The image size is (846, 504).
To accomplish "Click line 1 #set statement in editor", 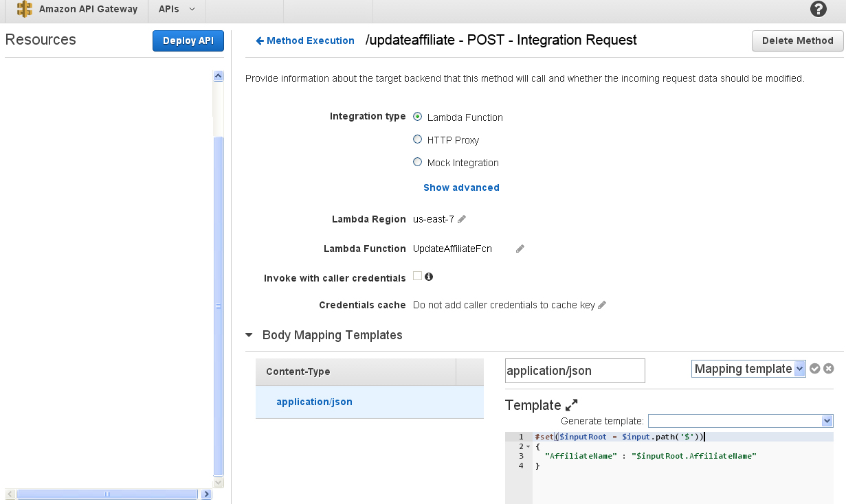I will pyautogui.click(x=619, y=437).
